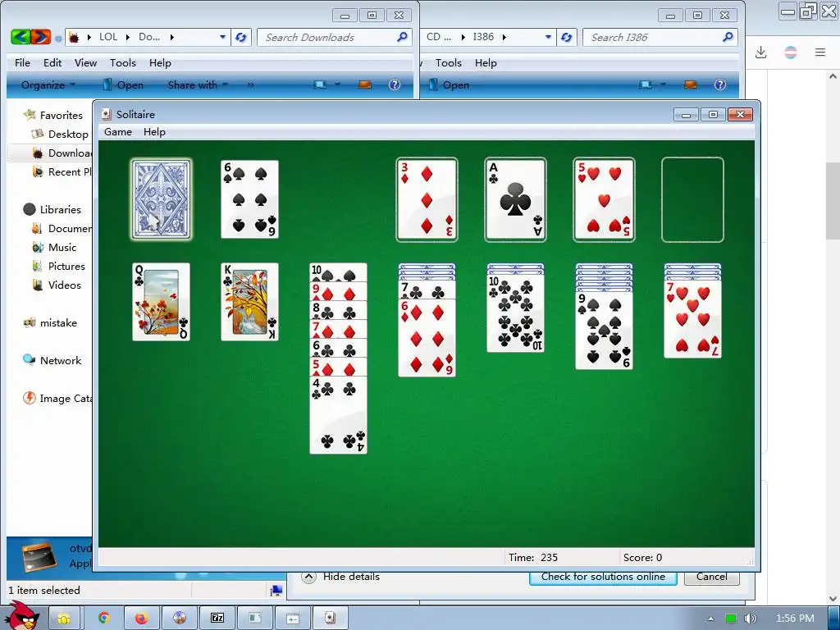Viewport: 840px width, 630px height.
Task: Click back arrow in Downloads window
Action: (x=21, y=37)
